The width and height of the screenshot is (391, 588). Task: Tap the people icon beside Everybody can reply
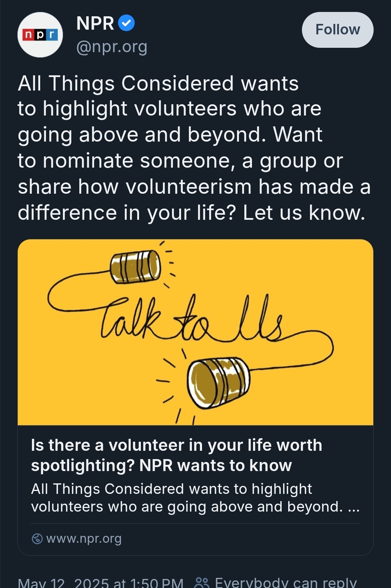[x=202, y=582]
